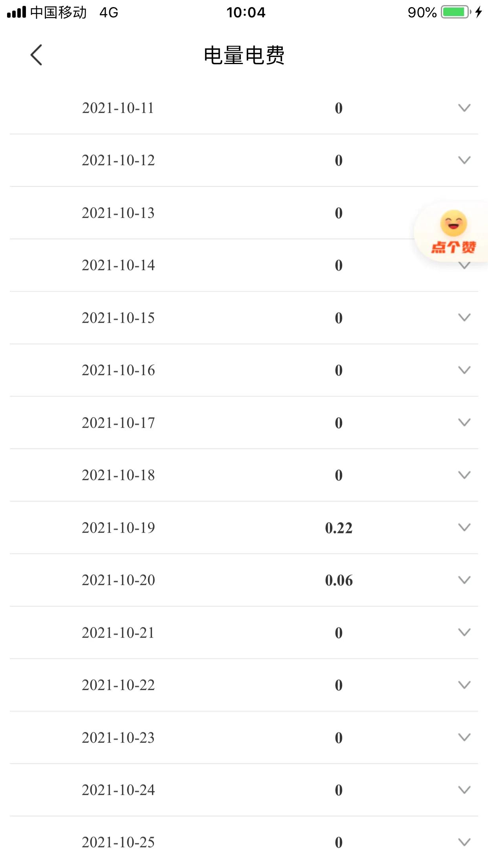Expand the 2021-10-11 row chevron
Viewport: 488px width, 868px height.
pos(464,108)
